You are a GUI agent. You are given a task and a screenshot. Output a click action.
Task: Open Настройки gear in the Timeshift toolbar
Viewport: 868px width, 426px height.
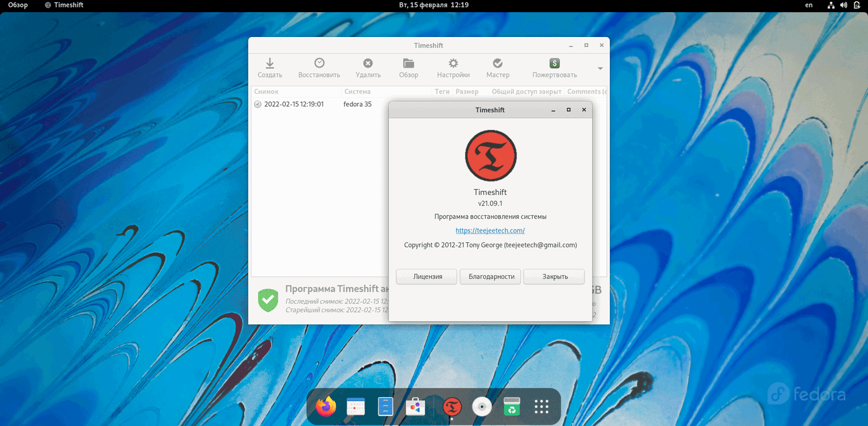coord(453,68)
